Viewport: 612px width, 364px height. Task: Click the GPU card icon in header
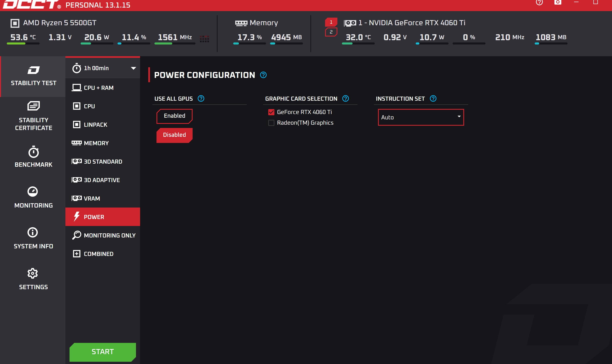point(350,23)
